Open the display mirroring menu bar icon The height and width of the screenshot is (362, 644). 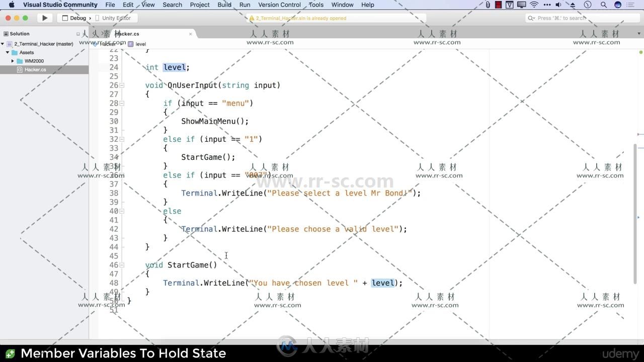point(522,5)
